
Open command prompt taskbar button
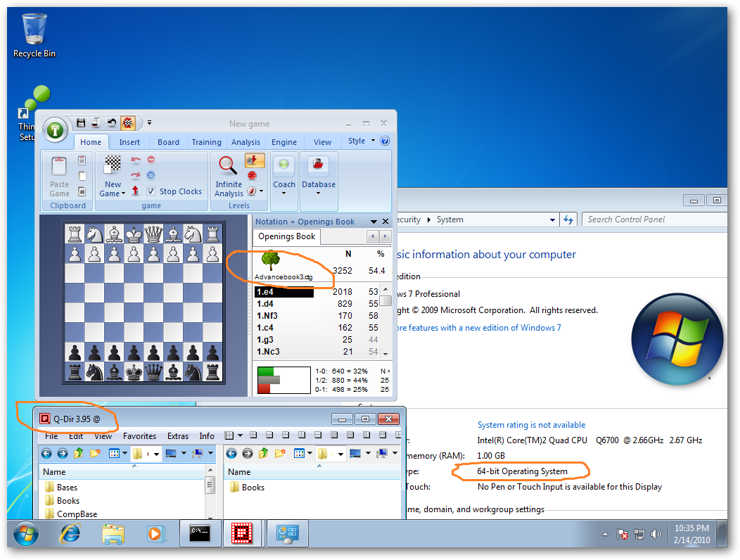tap(200, 533)
